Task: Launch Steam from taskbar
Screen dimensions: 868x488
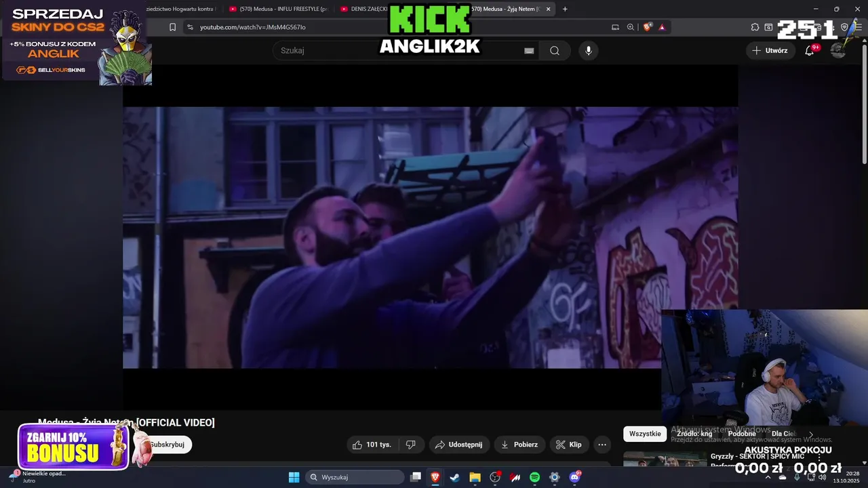Action: point(455,477)
